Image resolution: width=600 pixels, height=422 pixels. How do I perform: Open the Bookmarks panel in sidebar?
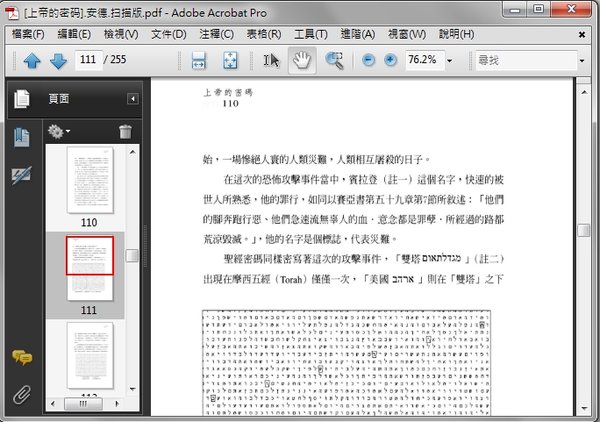[x=20, y=138]
